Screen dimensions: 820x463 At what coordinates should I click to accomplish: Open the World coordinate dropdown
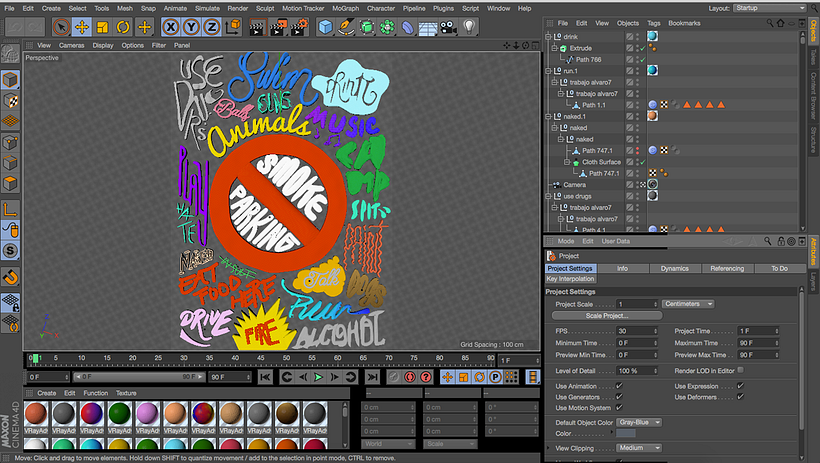(x=388, y=444)
